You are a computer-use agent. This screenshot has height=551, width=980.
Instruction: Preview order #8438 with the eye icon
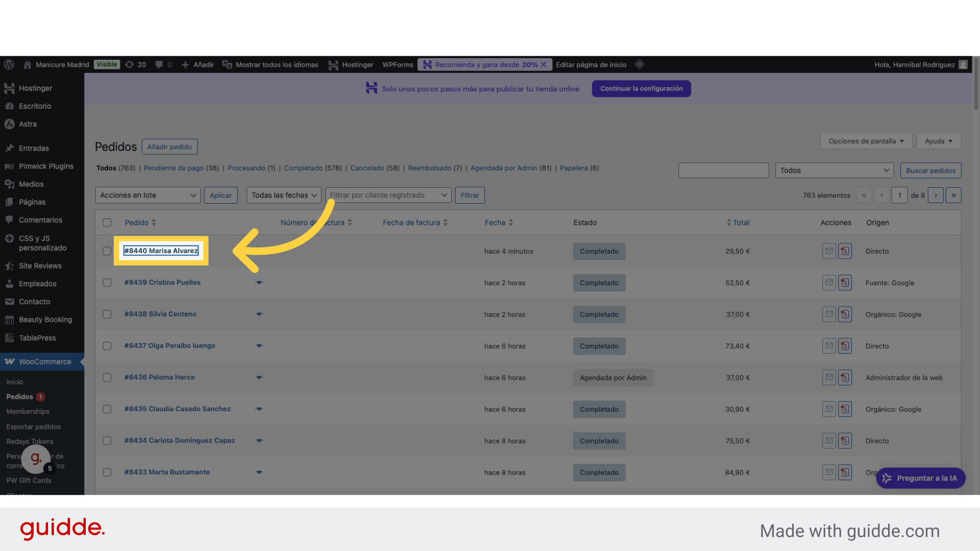pyautogui.click(x=259, y=314)
